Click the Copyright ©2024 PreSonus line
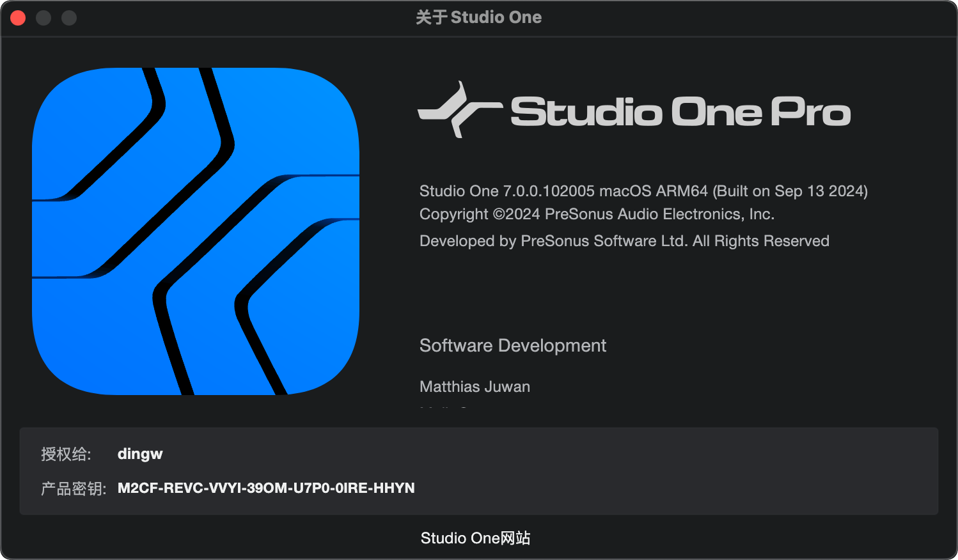Screen dimensions: 958x560 point(597,214)
